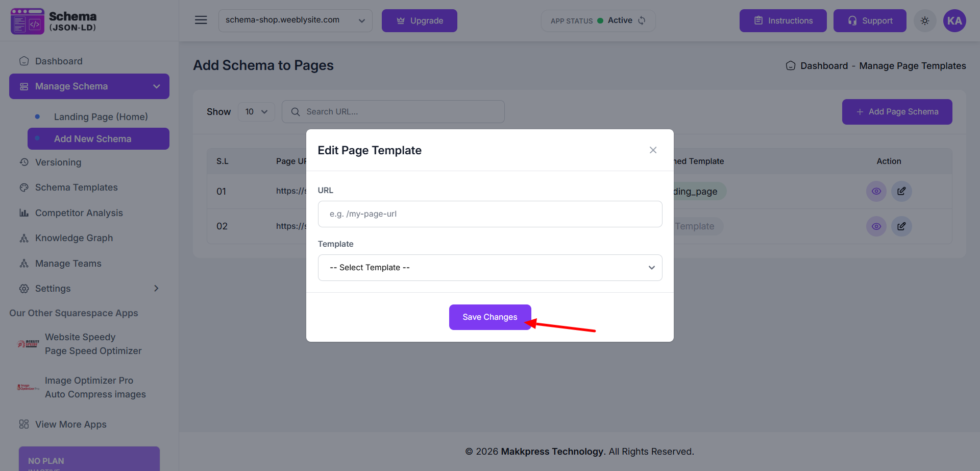Click the edit pencil icon in row 01
Screen dimensions: 980x471
[901, 192]
